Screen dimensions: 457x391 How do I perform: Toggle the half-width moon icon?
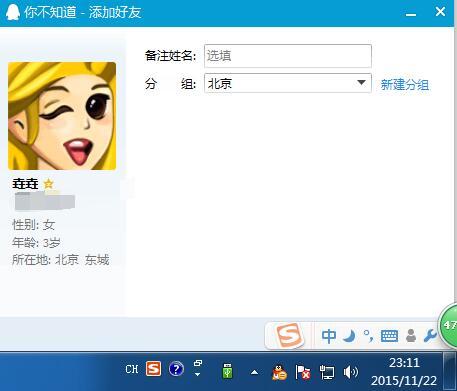tap(349, 336)
